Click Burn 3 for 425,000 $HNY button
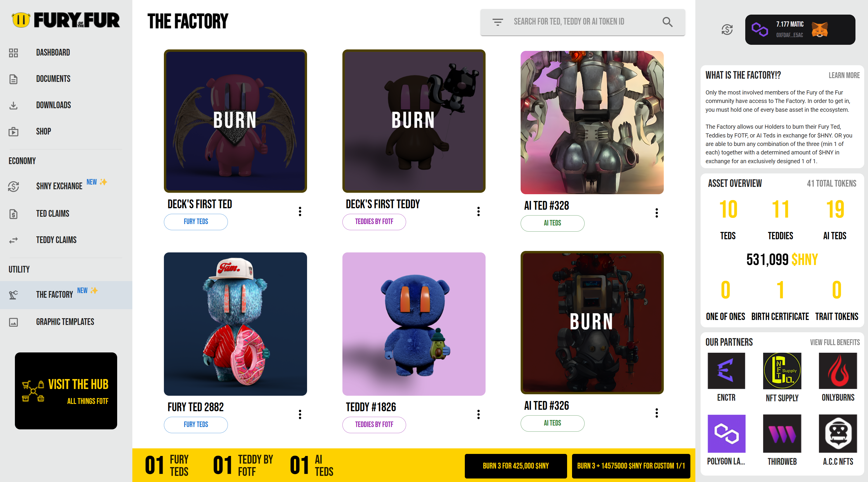 coord(515,466)
